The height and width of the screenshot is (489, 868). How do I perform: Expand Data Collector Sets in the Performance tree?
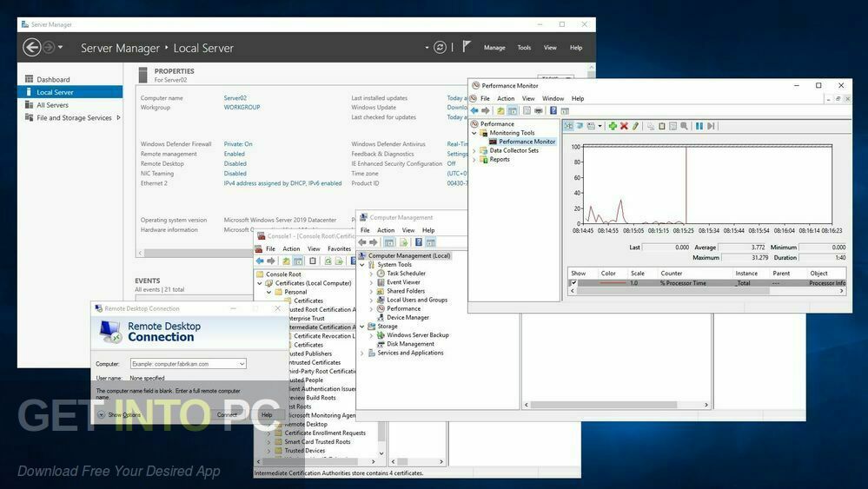point(474,150)
